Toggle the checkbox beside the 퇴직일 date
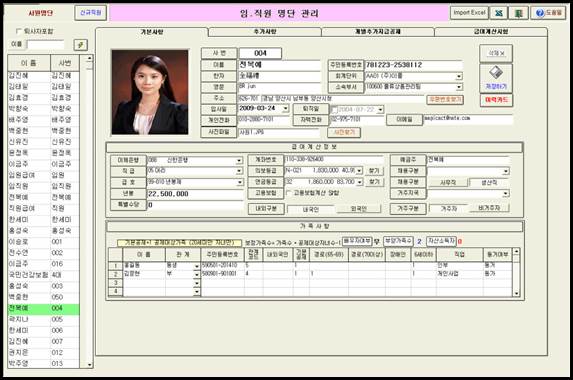The image size is (573, 380). [x=334, y=110]
